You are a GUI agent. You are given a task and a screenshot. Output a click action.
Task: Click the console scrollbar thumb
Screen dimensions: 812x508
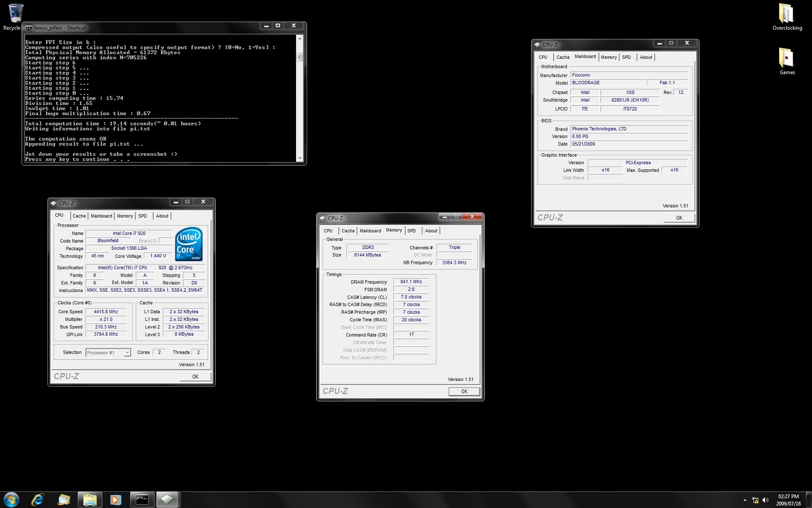300,57
